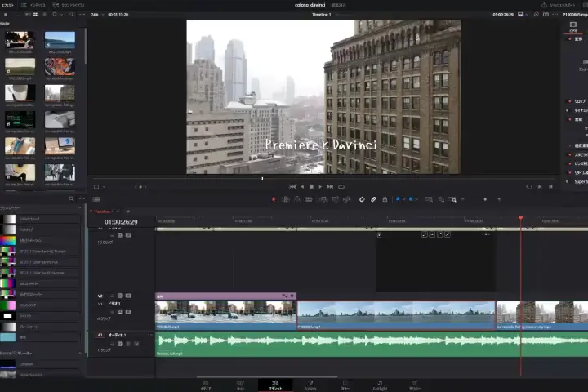Toggle auto track selector on Video 1

coord(120,312)
